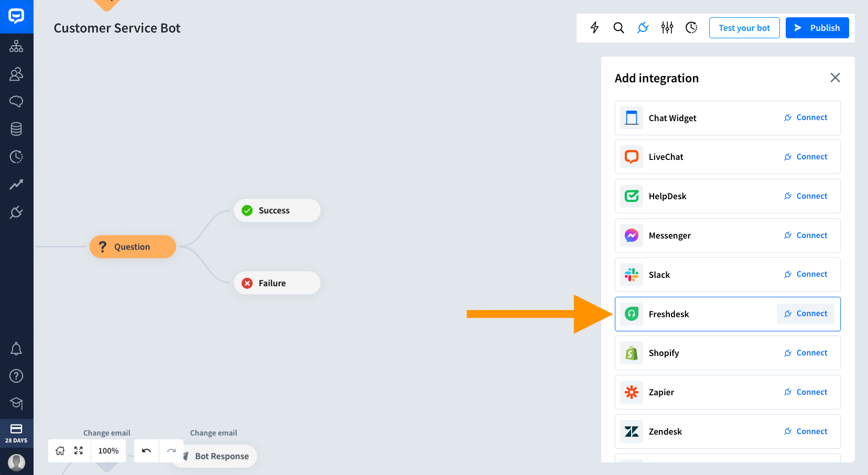
Task: Connect the Chat Widget integration
Action: click(806, 117)
